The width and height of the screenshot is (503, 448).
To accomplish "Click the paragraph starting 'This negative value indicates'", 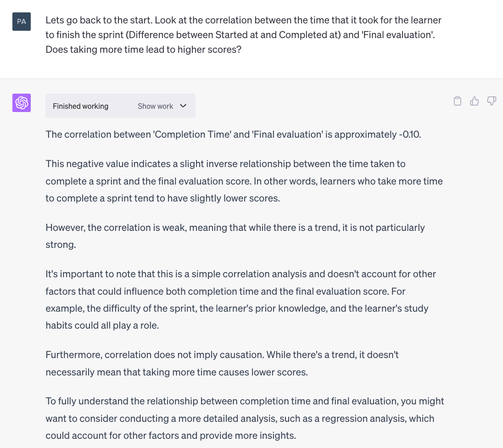I will click(x=244, y=181).
